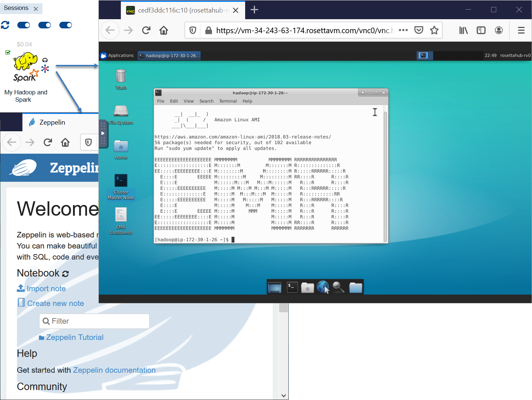Click the refresh sessions icon
This screenshot has width=532, height=400.
(5, 25)
